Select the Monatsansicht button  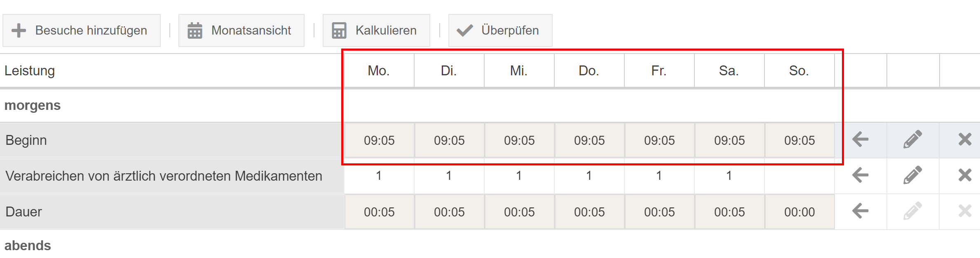coord(241,30)
